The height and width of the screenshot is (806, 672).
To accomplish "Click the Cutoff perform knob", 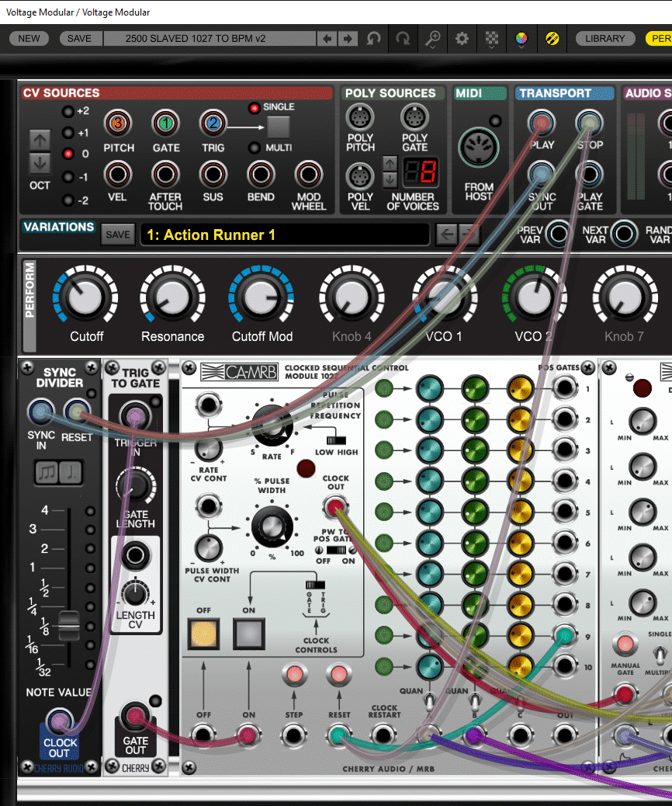I will click(x=85, y=297).
